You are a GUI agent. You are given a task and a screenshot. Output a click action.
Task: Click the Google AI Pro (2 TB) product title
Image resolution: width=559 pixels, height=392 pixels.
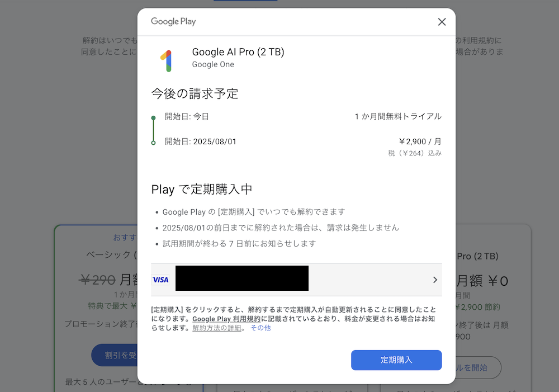coord(238,52)
